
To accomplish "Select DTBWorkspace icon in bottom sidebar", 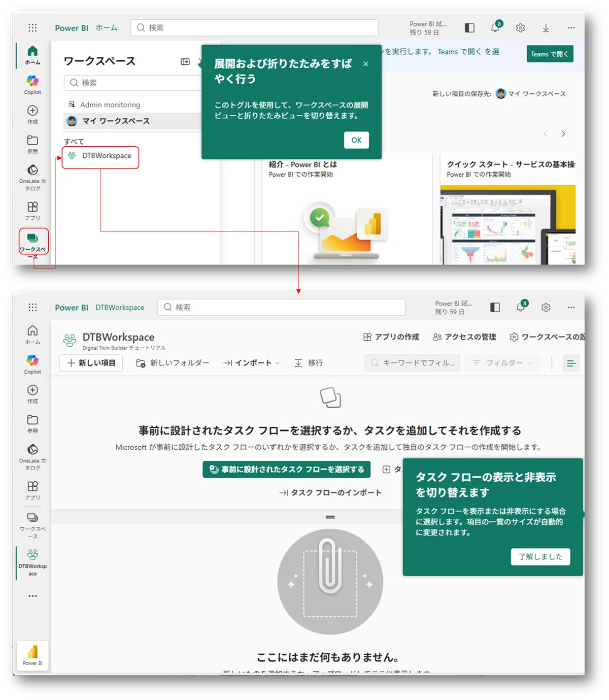I will pos(32,562).
